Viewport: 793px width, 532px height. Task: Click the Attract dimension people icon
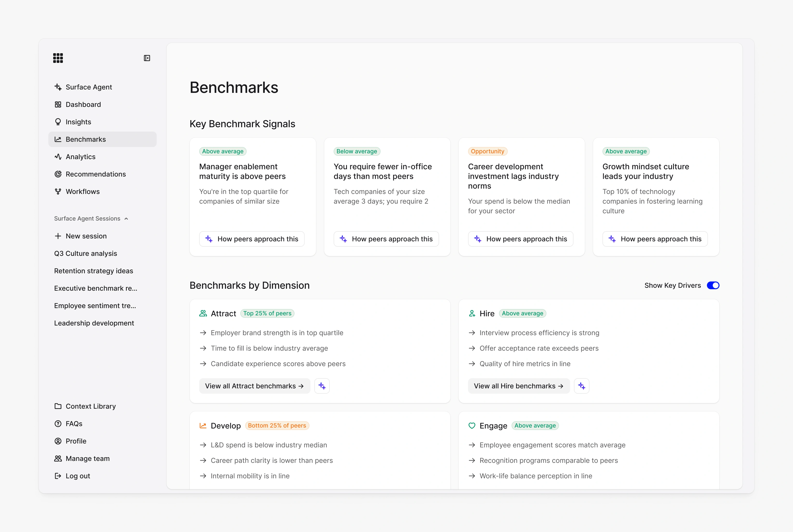point(203,313)
